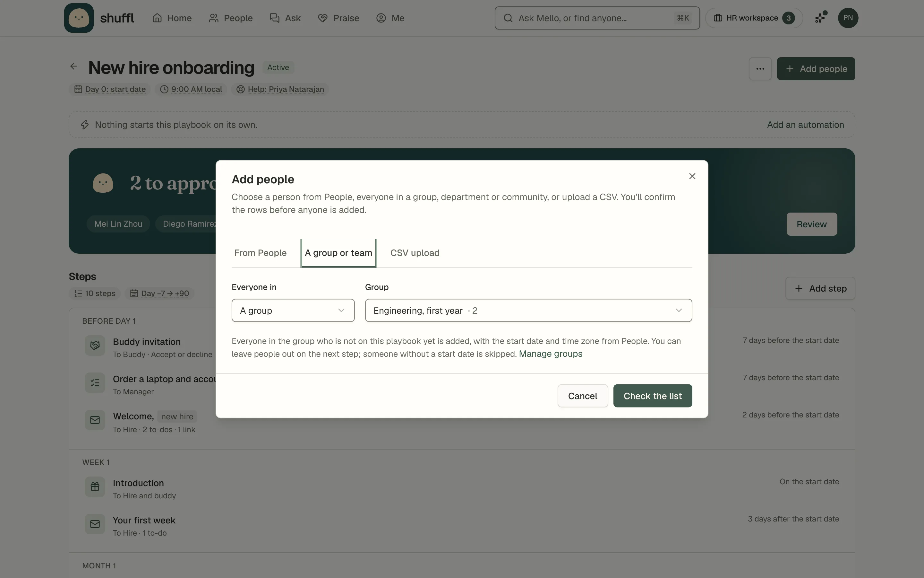The width and height of the screenshot is (924, 578).
Task: Close the Add people dialog
Action: 692,176
